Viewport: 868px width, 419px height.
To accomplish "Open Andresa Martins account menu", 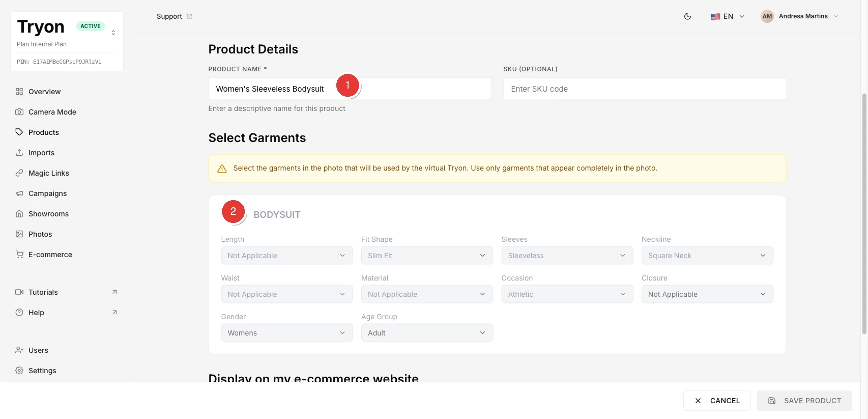I will [x=799, y=16].
